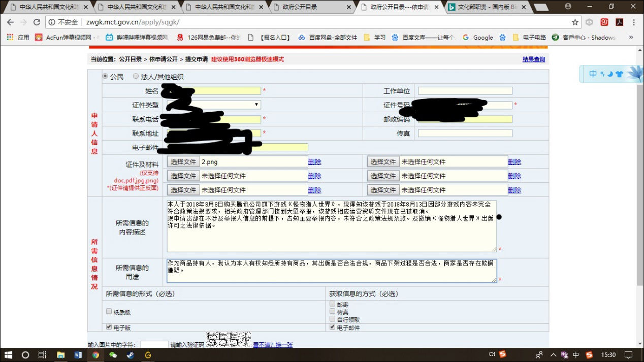
Task: Click the IME floating bar shirt icon
Action: click(619, 74)
